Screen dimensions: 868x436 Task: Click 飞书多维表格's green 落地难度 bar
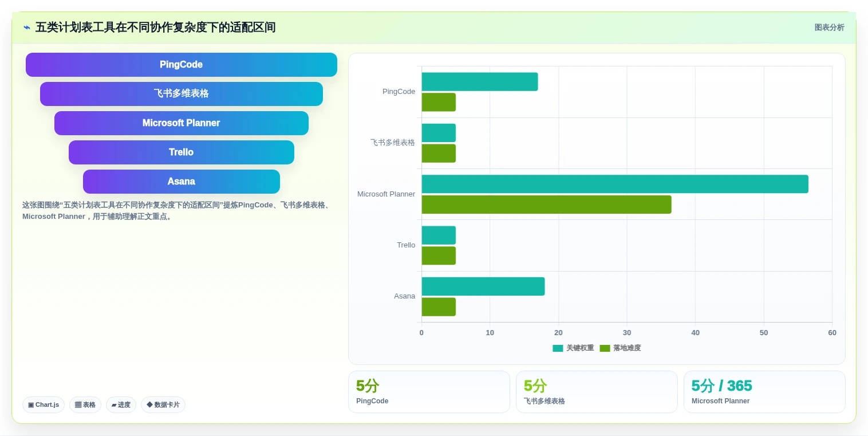[439, 154]
